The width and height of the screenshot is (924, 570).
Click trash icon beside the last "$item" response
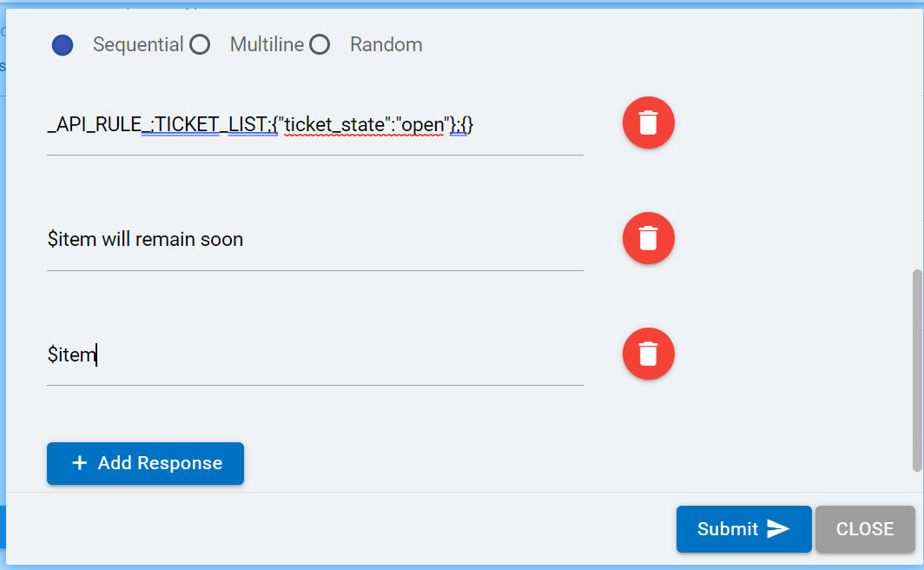pos(648,354)
